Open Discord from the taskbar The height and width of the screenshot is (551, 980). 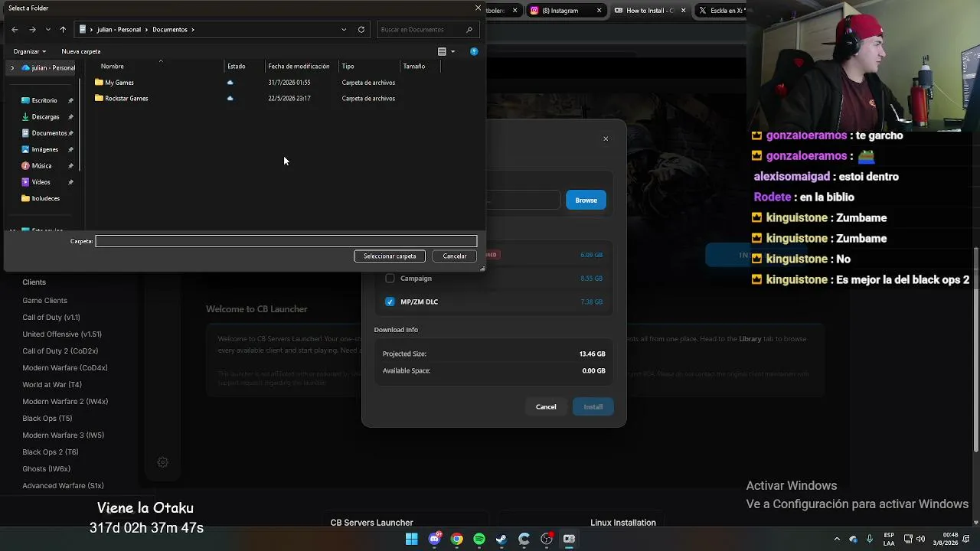tap(435, 539)
